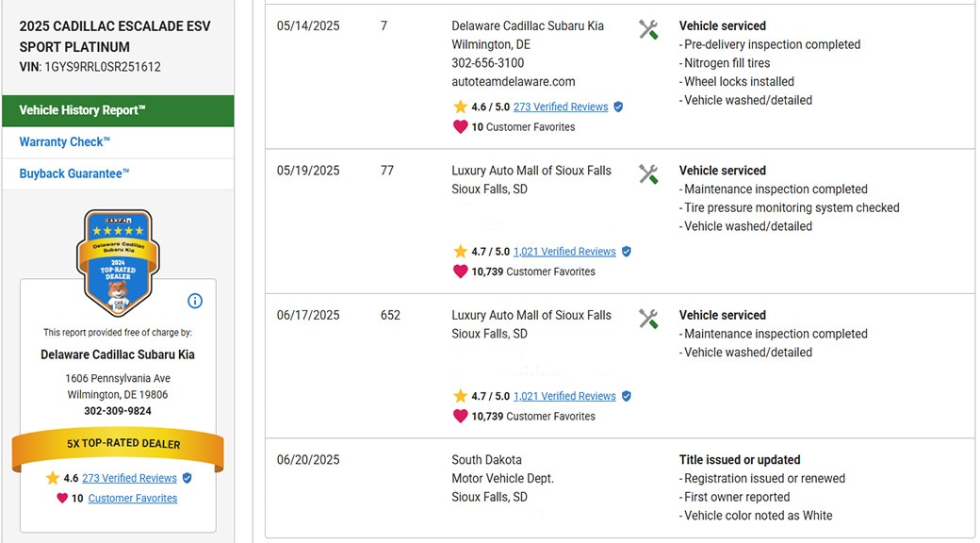Click verified checkmark beside 273 Verified Reviews in table
The width and height of the screenshot is (980, 543).
pyautogui.click(x=618, y=107)
